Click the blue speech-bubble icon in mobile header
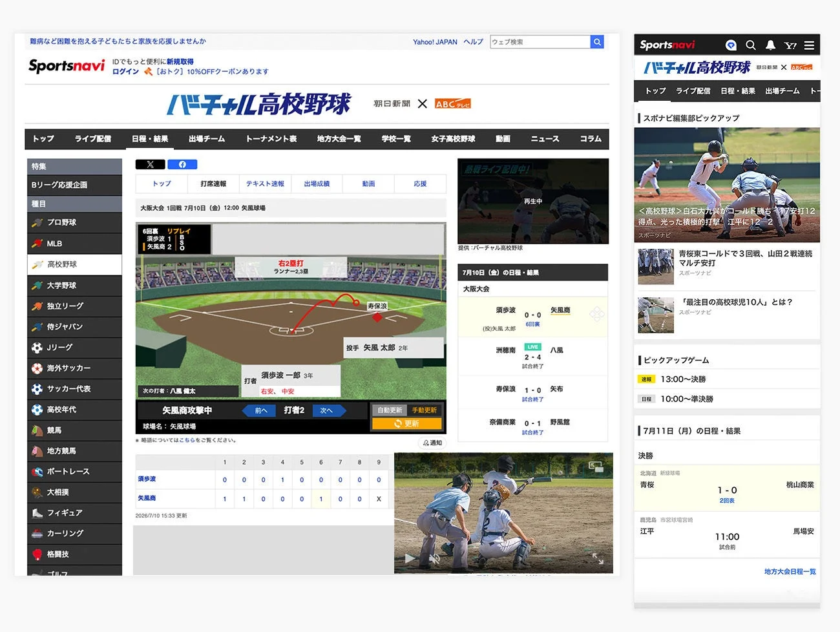Viewport: 840px width, 632px height. coord(731,45)
